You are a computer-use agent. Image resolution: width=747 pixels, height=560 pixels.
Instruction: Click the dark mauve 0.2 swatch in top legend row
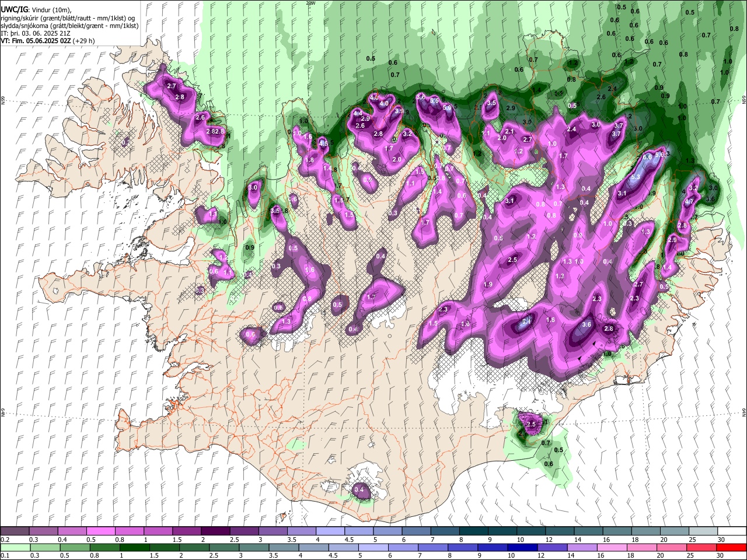coord(15,531)
